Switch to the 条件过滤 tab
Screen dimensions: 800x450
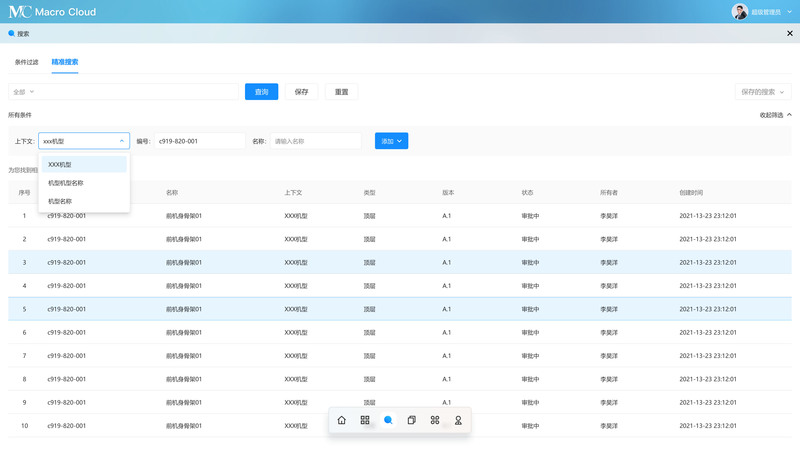click(27, 62)
